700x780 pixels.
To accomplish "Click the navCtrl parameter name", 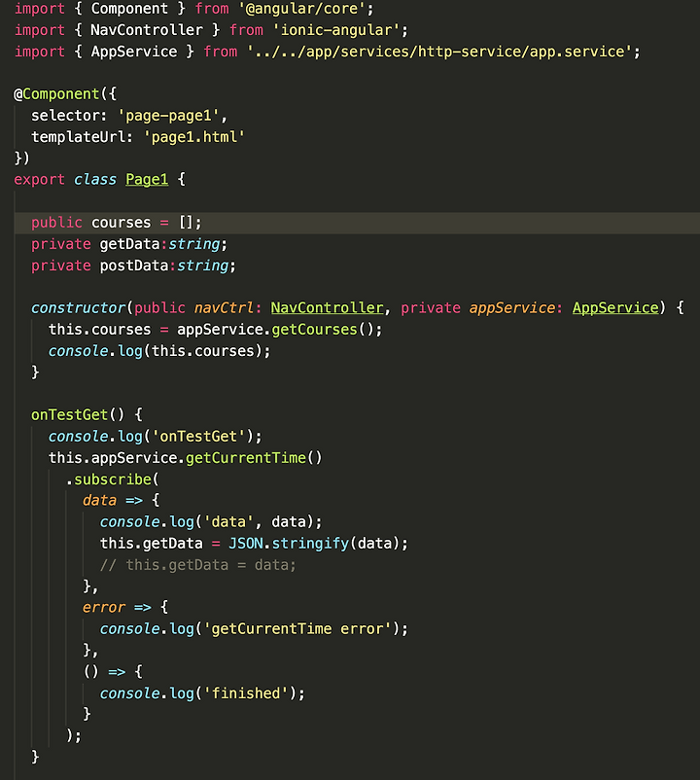I will tap(224, 308).
